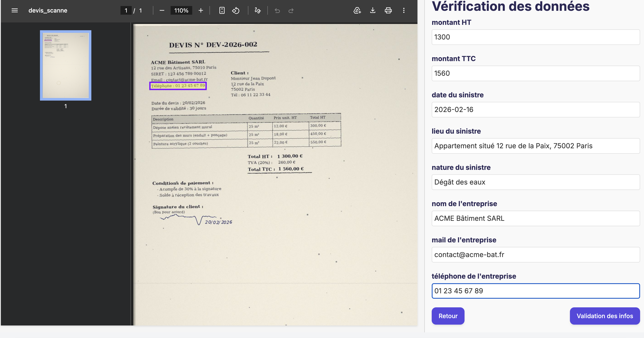644x338 pixels.
Task: Click the current page number box
Action: coord(126,11)
